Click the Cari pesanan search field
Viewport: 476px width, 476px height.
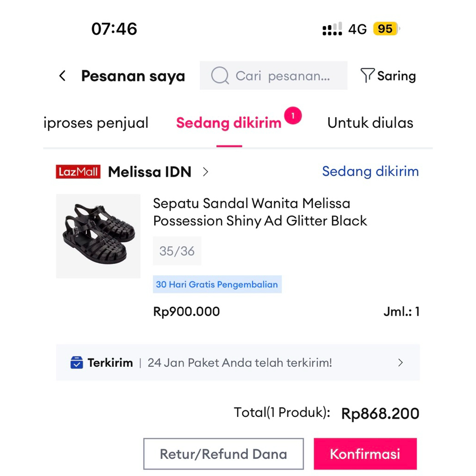[273, 76]
